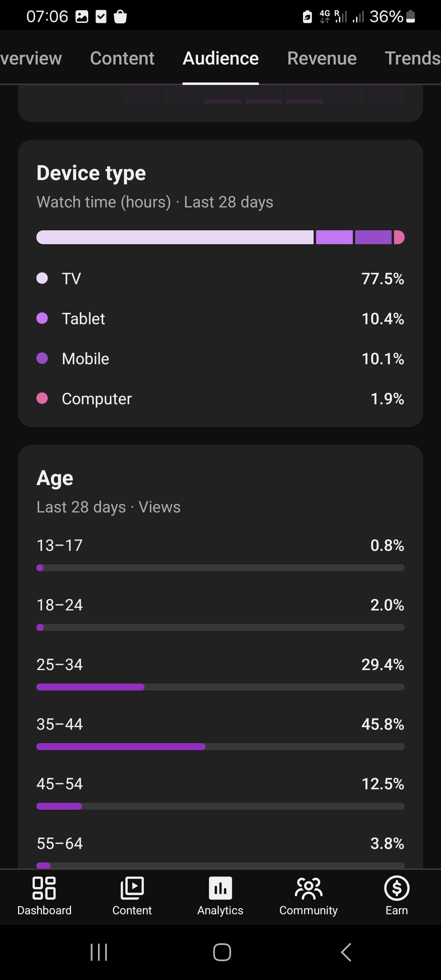Tap the Content icon in bottom bar

click(x=132, y=888)
